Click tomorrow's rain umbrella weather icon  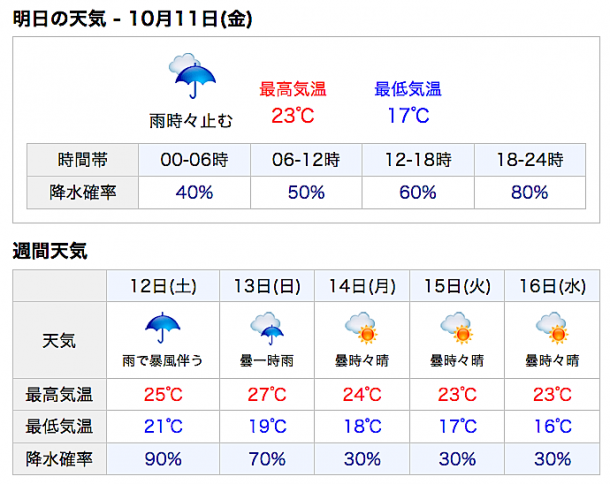coord(192,76)
